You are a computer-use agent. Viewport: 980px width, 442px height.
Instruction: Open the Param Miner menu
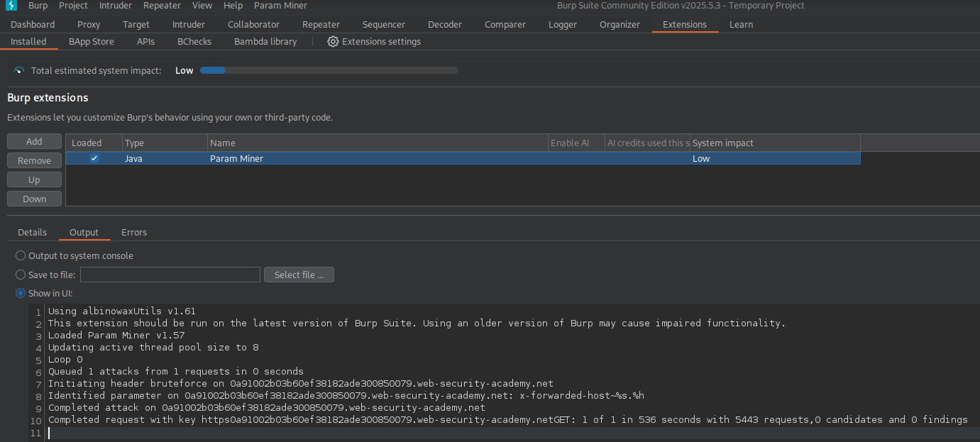click(281, 6)
